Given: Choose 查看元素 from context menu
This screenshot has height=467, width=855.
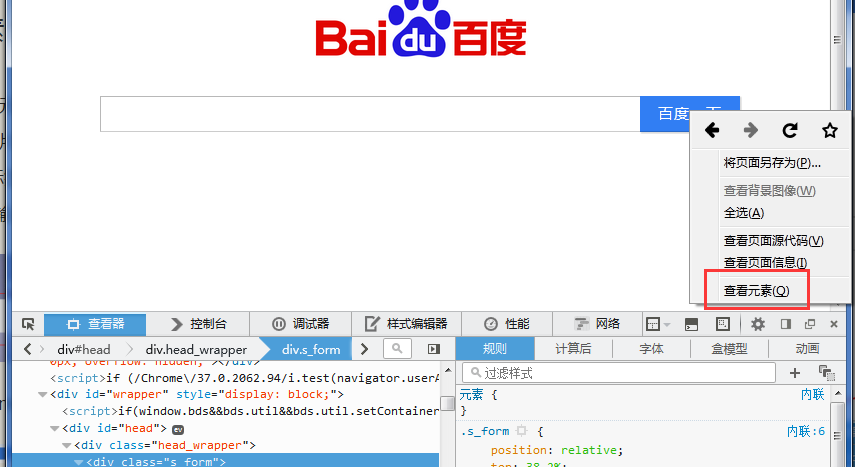Looking at the screenshot, I should point(756,291).
